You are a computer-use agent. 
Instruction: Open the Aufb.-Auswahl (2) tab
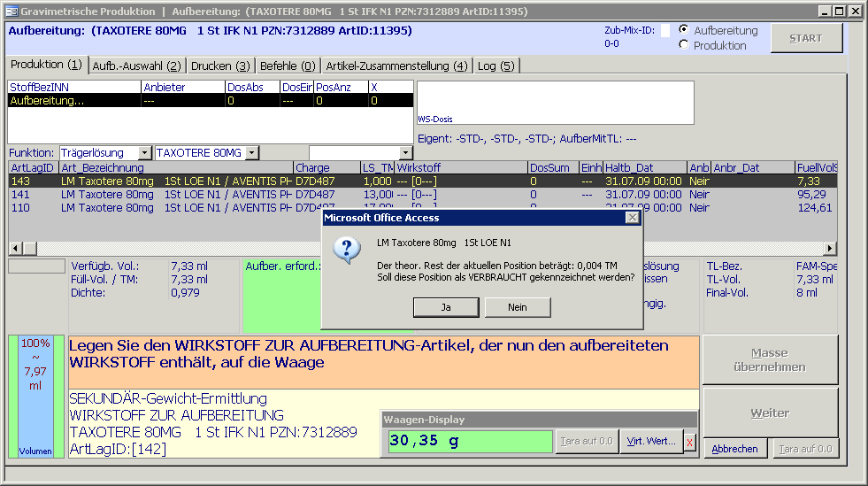coord(137,66)
